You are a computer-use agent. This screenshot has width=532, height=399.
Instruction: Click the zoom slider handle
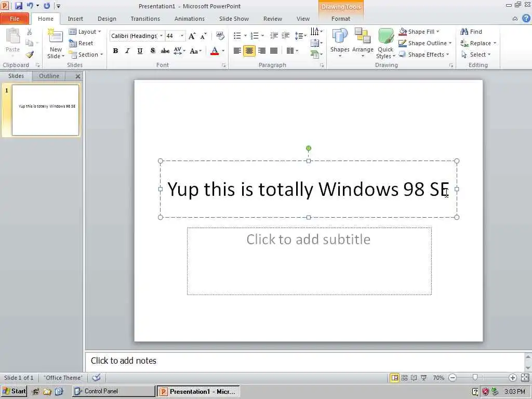[x=475, y=377]
